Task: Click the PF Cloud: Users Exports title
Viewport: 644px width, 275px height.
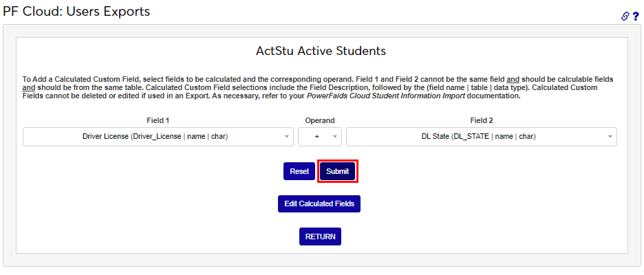Action: click(x=76, y=11)
